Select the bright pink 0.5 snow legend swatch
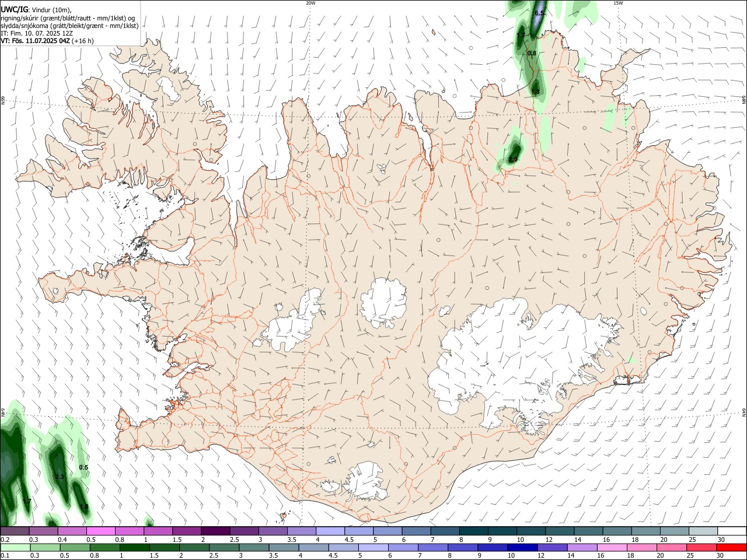The width and height of the screenshot is (747, 560). [x=101, y=531]
